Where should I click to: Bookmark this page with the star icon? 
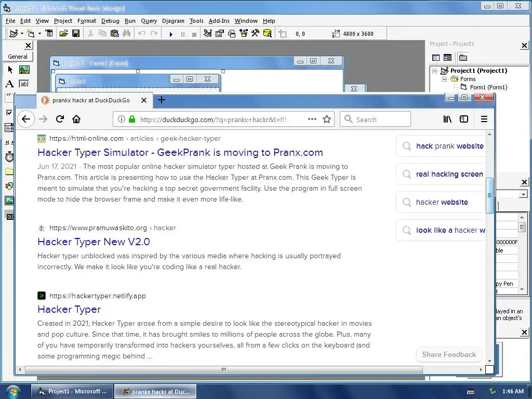click(x=327, y=119)
